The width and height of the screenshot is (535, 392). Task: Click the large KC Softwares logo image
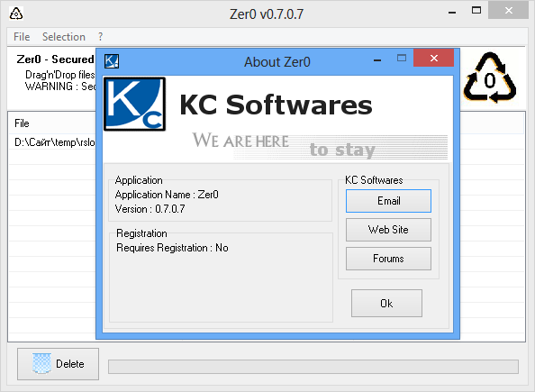(x=135, y=104)
